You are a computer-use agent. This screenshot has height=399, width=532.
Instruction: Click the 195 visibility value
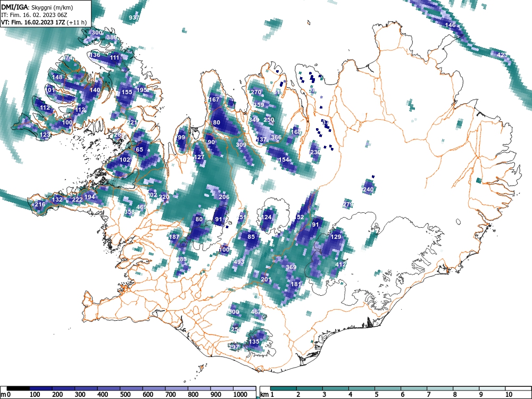point(142,90)
